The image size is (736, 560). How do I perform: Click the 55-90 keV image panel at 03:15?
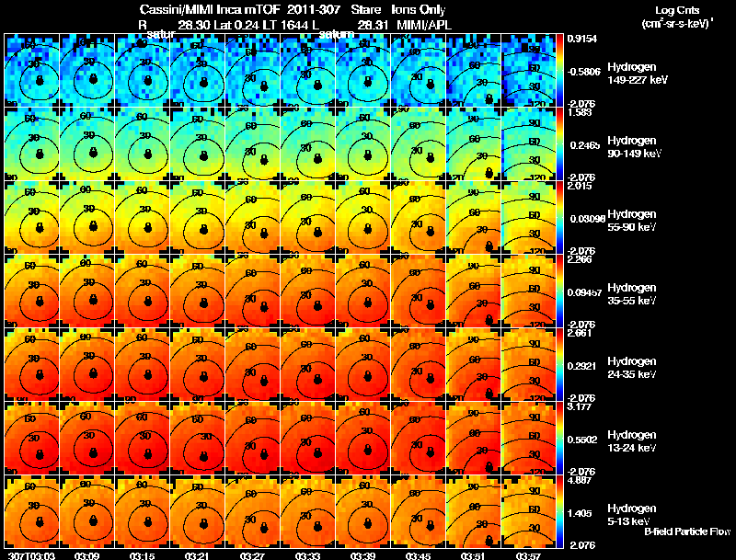point(143,218)
